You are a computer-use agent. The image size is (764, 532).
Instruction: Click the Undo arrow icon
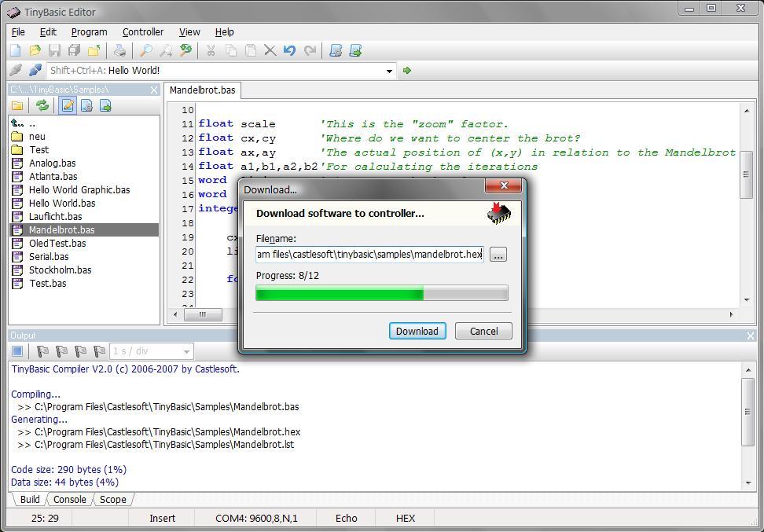[x=289, y=51]
